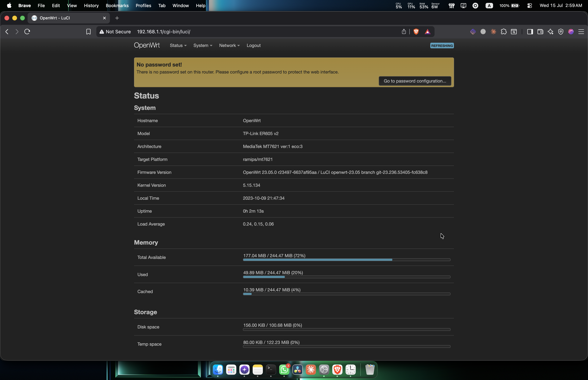Open Clock app in the dock
The image size is (588, 380).
pos(351,369)
